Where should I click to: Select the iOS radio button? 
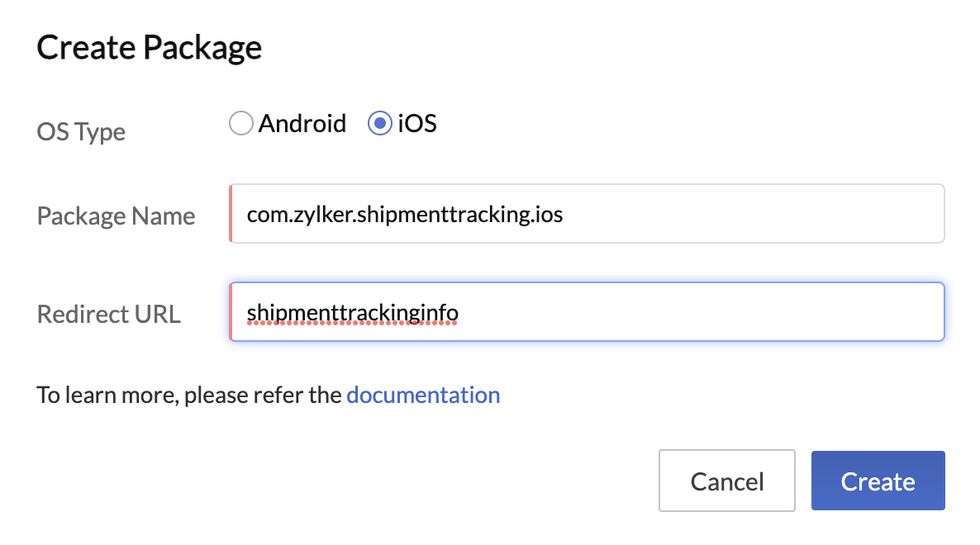pyautogui.click(x=379, y=122)
